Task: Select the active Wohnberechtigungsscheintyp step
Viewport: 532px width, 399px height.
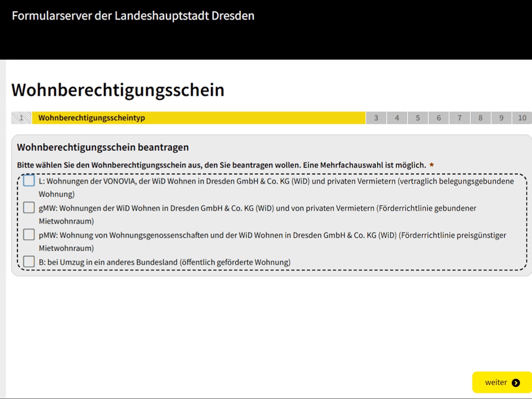Action: pyautogui.click(x=198, y=118)
